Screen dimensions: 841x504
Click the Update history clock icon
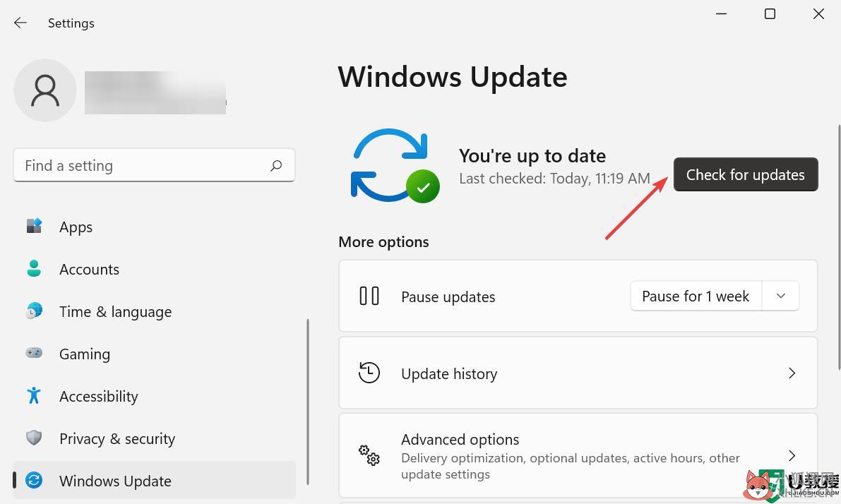pos(369,373)
